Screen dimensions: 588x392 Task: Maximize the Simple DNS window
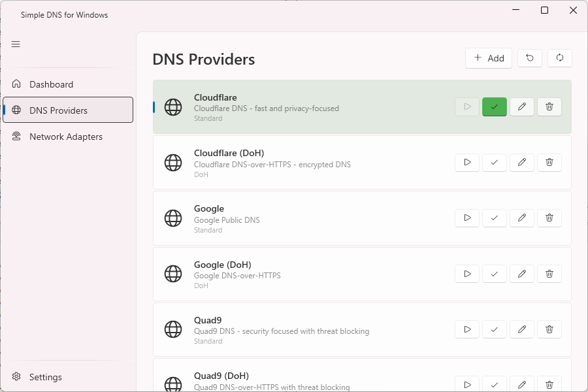pyautogui.click(x=544, y=10)
